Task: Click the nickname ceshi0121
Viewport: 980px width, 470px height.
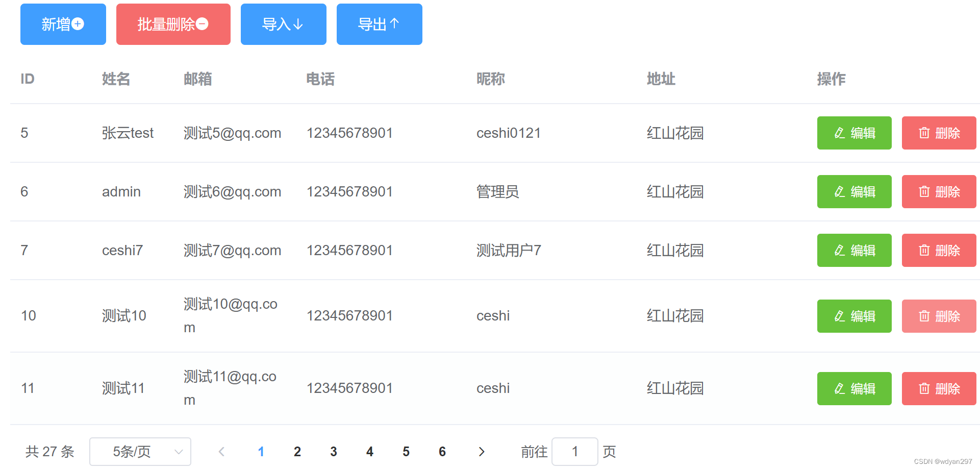Action: coord(509,133)
